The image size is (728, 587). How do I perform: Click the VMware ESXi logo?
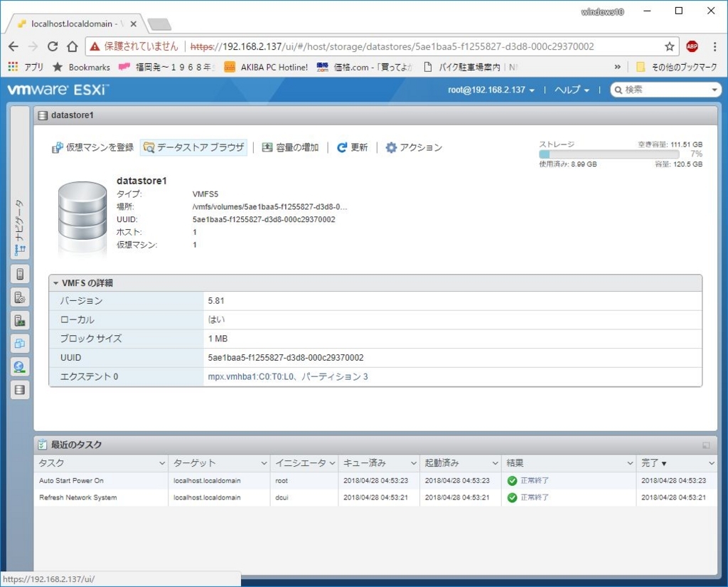tap(58, 90)
